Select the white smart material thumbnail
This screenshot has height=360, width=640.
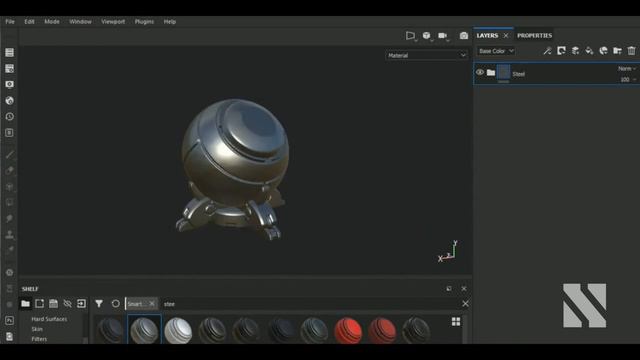(x=178, y=330)
